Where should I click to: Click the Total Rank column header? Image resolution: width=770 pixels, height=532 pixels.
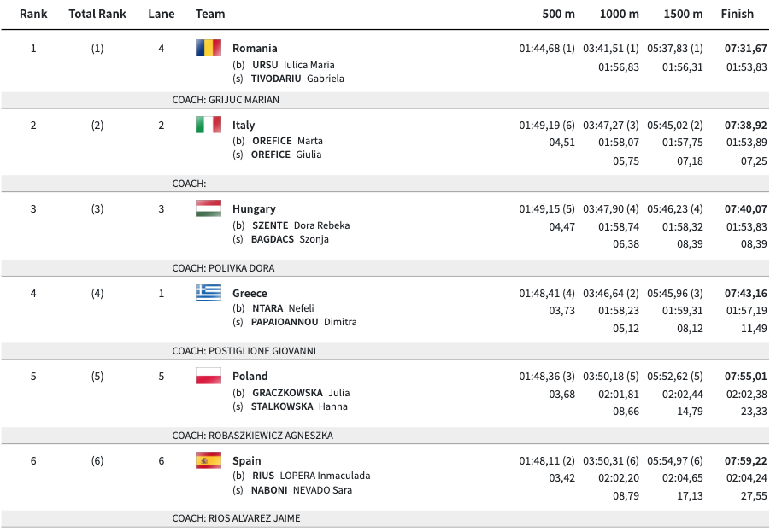[97, 14]
